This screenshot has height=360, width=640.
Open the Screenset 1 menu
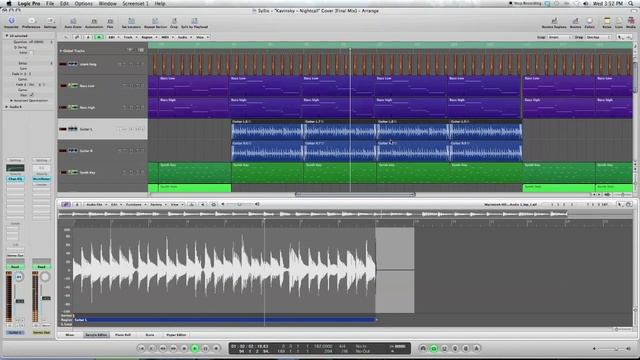[x=136, y=4]
